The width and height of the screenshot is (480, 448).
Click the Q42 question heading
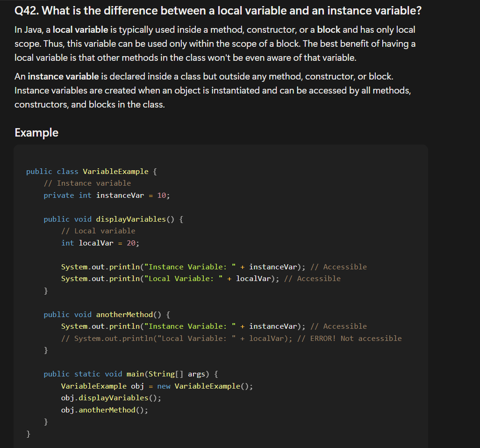(218, 11)
